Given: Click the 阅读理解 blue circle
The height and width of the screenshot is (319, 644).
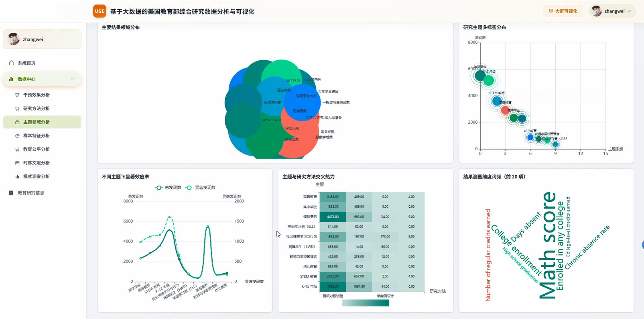Looking at the screenshot, I should tap(302, 102).
